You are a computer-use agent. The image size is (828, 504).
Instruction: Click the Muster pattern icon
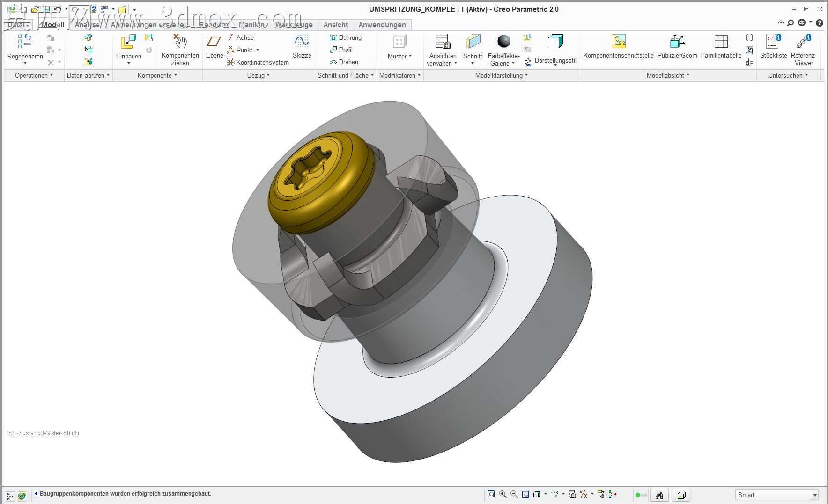click(399, 42)
